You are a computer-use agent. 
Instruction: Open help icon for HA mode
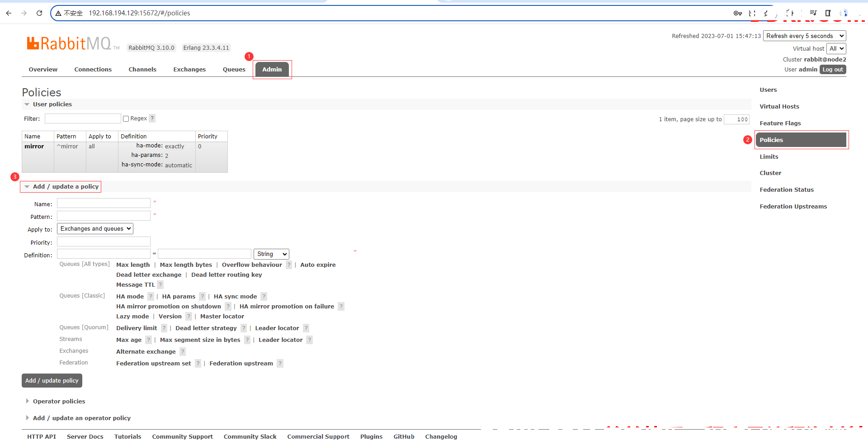pos(151,297)
